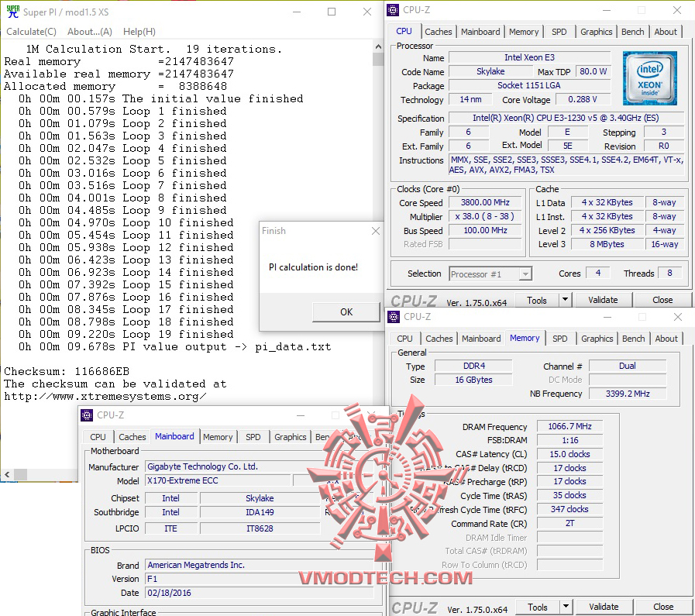Click the xtremesystems.org URL text
Image resolution: width=695 pixels, height=616 pixels.
(105, 396)
